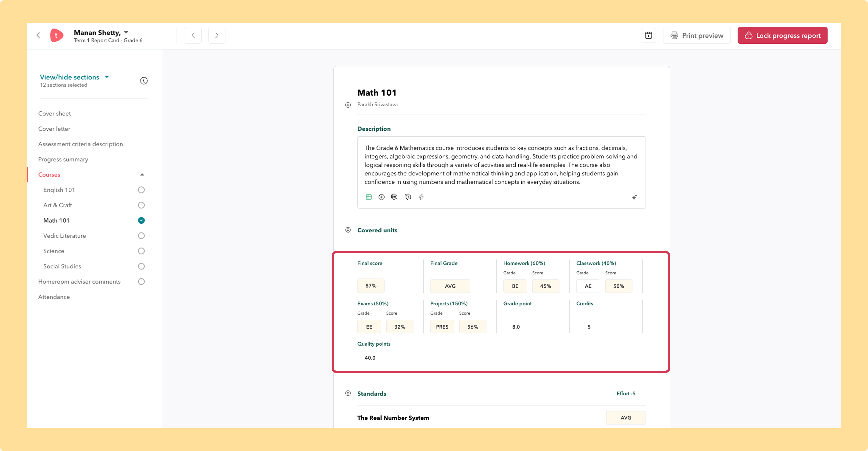Screen dimensions: 868x451
Task: Edit the Effort AVG field for Real Number System
Action: 626,418
